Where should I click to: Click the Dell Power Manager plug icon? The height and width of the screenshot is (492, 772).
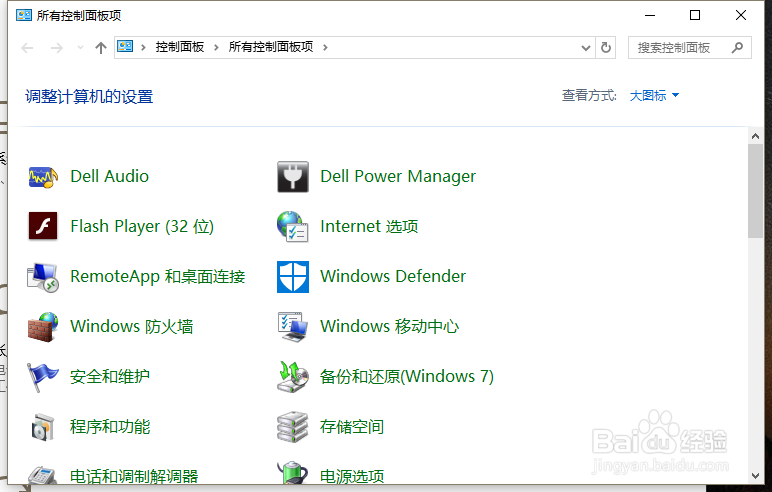(293, 177)
